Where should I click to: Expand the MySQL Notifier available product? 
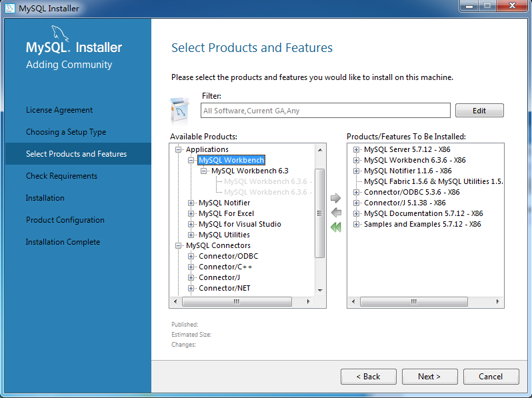191,203
